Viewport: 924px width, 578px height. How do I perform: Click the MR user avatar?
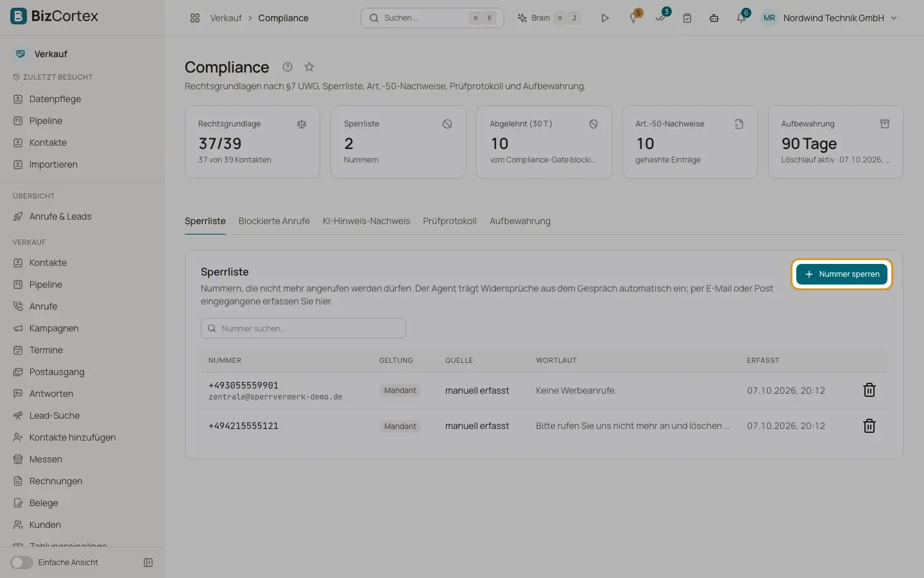769,18
